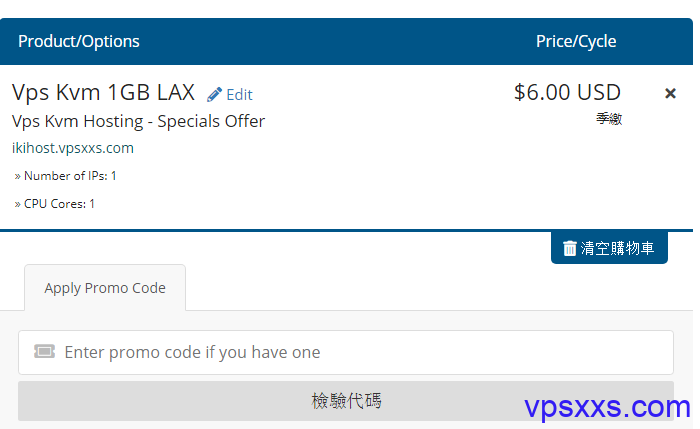Click the Price/Cycle column header
This screenshot has width=700, height=429.
click(x=576, y=42)
